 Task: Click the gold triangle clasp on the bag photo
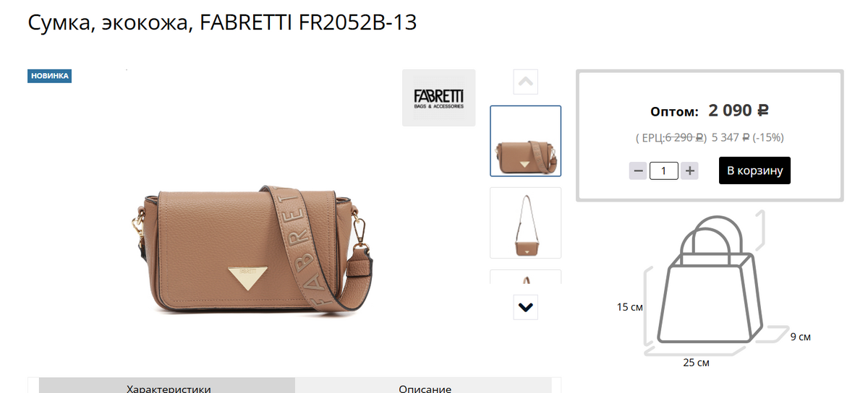pyautogui.click(x=247, y=278)
